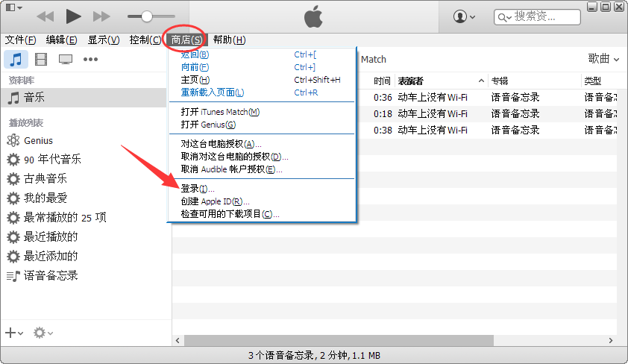Choose 打开 Genius(G) entry
Screen dimensions: 628x364
click(263, 125)
